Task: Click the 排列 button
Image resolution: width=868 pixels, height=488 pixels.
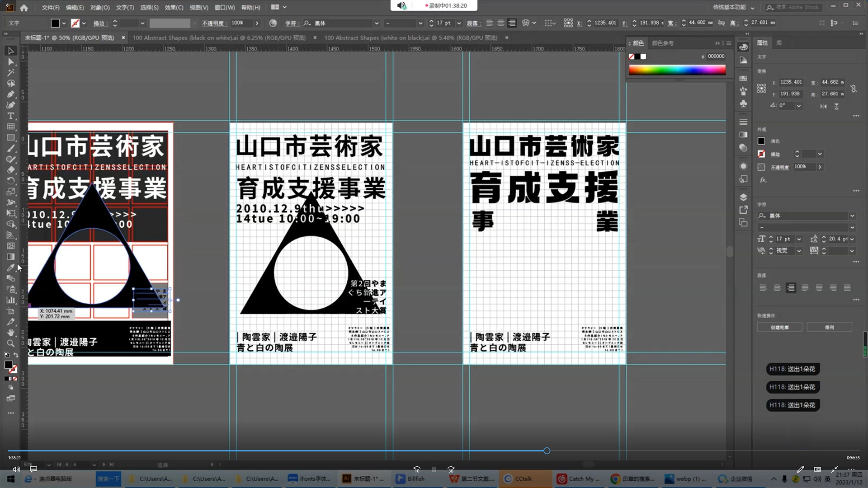Action: 829,327
